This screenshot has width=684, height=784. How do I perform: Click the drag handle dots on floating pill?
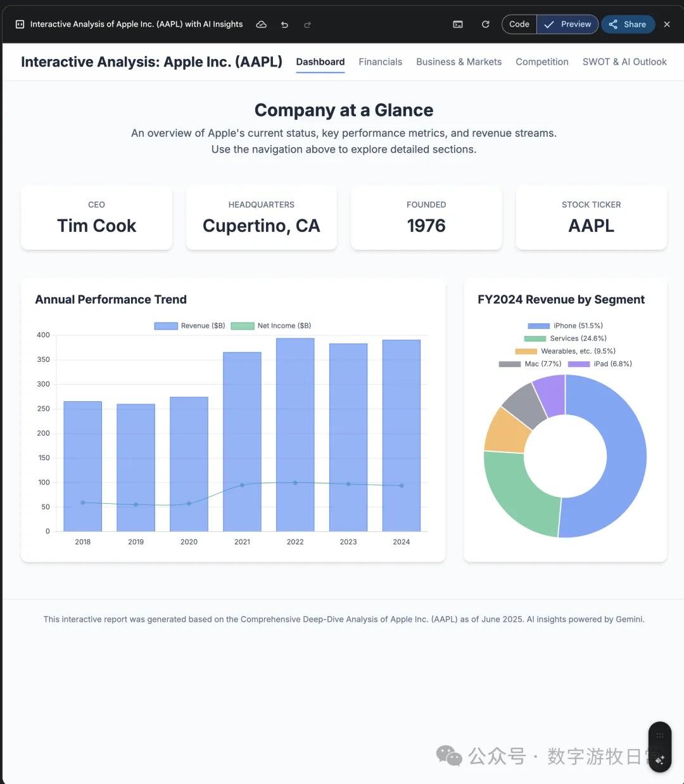(x=660, y=735)
